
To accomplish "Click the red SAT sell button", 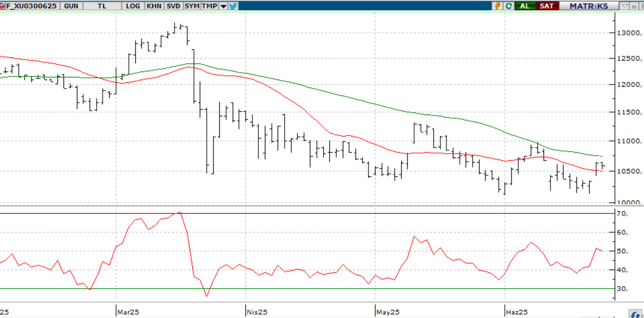I will click(547, 6).
